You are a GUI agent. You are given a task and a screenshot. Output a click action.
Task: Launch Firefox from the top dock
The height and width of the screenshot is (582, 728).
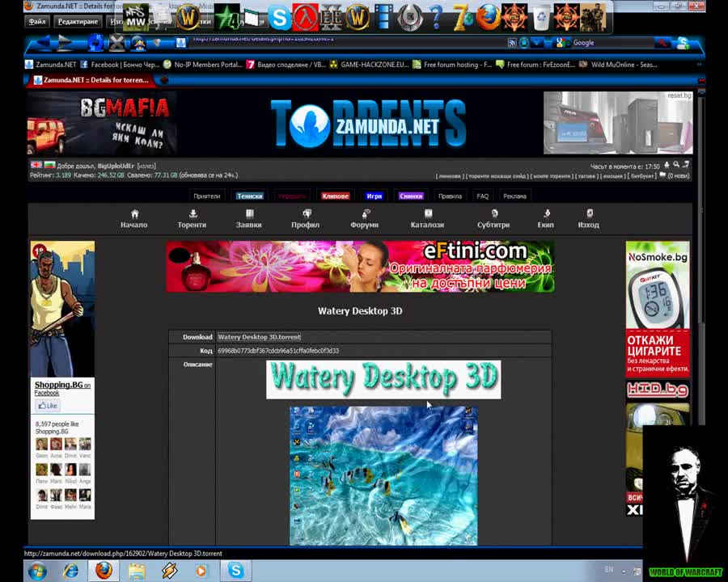click(489, 17)
